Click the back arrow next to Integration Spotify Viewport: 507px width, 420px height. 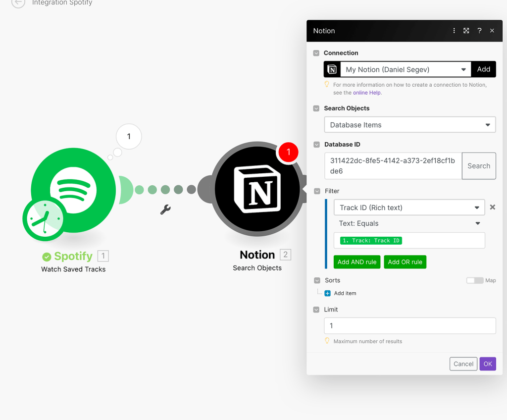[x=18, y=4]
